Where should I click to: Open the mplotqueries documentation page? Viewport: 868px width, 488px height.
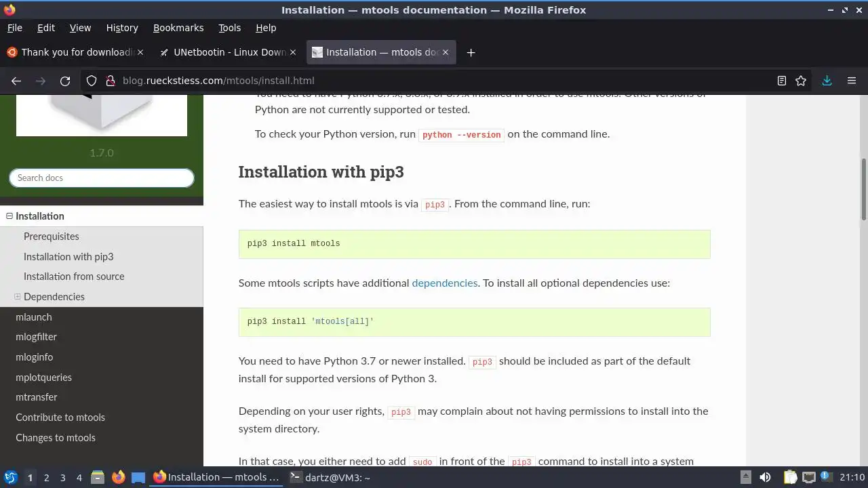[x=43, y=378]
